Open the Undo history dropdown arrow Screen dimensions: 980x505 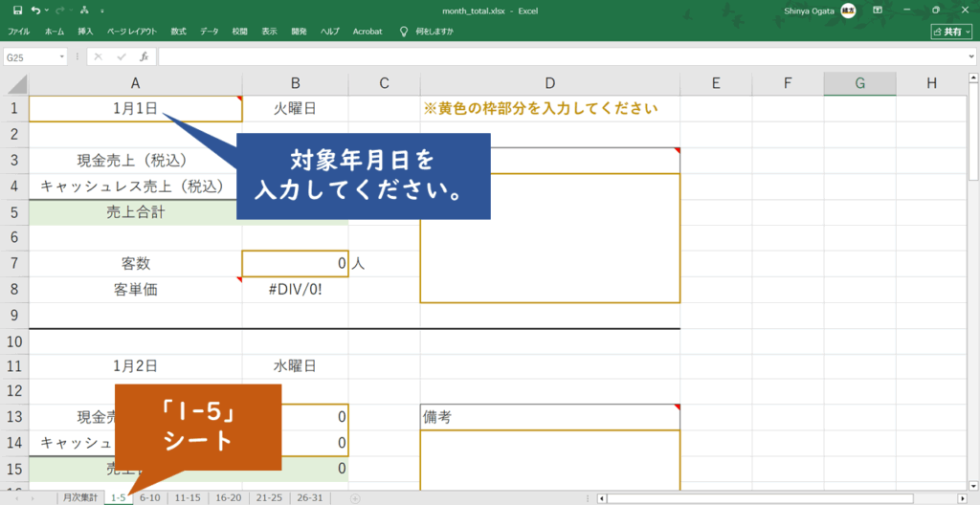[48, 10]
